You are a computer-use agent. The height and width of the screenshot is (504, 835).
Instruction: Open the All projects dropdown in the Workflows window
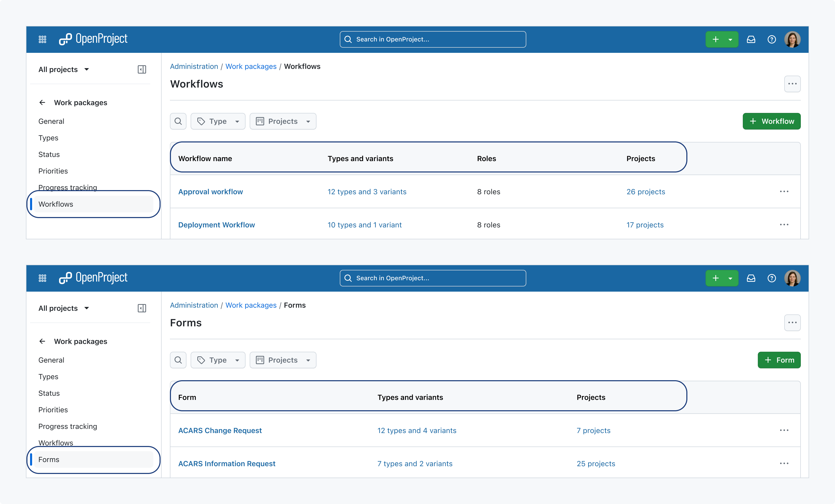click(x=64, y=69)
